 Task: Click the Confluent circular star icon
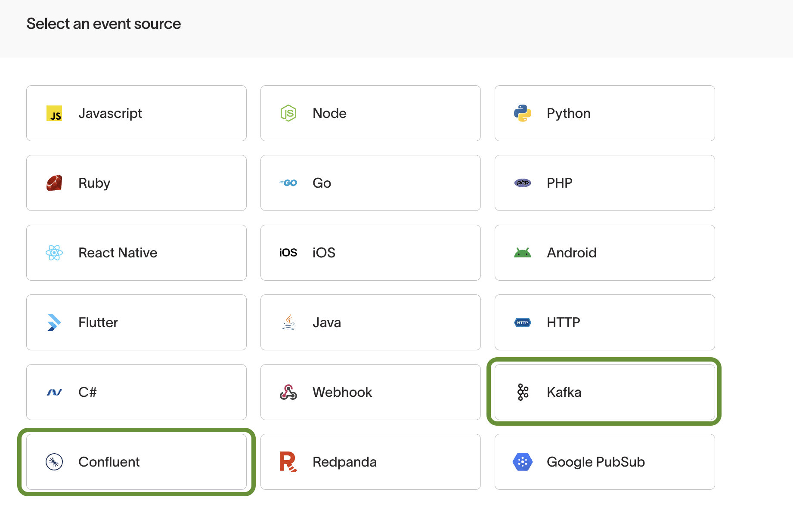54,462
